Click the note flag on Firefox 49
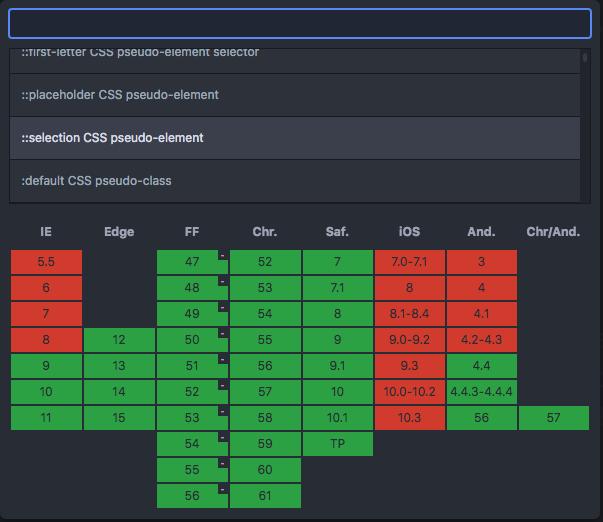Screen dimensions: 603x522 223,307
